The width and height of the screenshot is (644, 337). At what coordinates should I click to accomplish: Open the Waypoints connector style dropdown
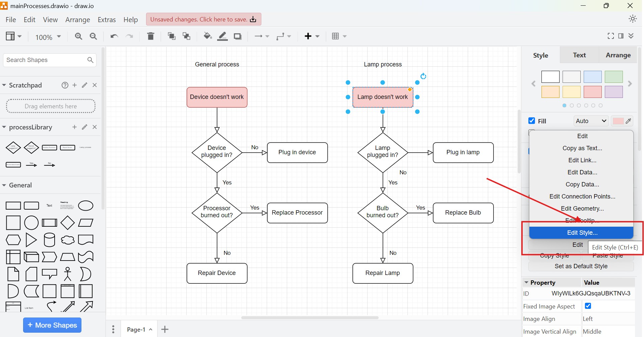(x=283, y=36)
